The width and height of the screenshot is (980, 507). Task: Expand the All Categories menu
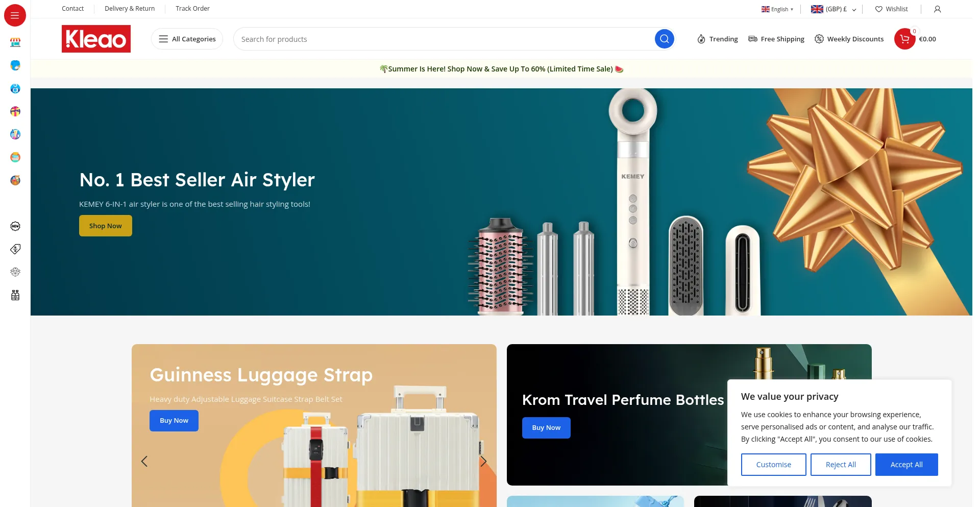point(187,39)
